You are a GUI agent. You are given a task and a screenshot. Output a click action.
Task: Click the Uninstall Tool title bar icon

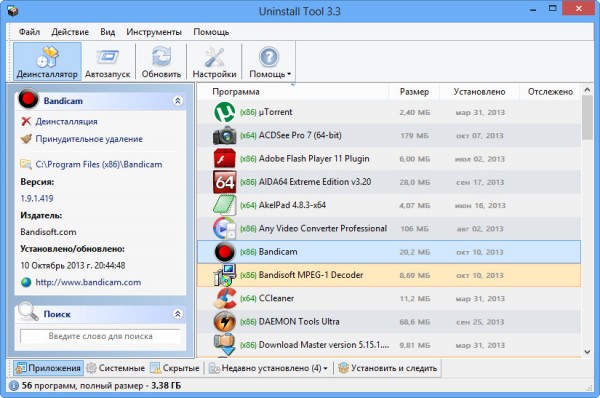coord(13,11)
